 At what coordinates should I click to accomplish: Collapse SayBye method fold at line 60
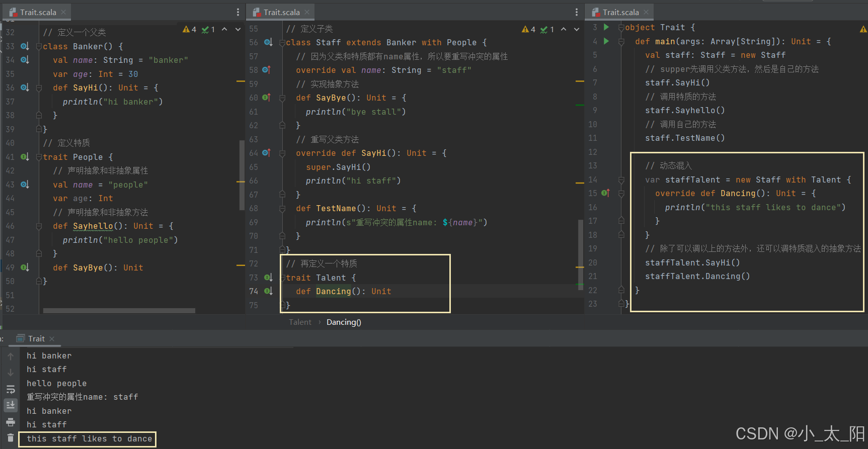click(x=282, y=98)
